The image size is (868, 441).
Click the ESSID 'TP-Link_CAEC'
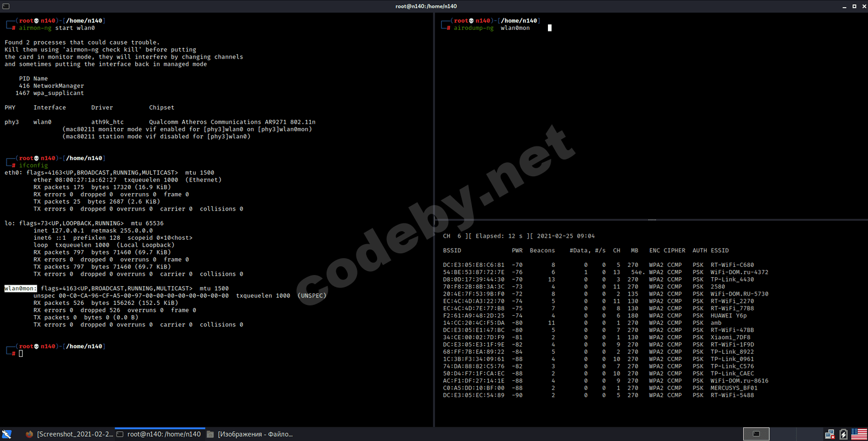[x=732, y=374]
